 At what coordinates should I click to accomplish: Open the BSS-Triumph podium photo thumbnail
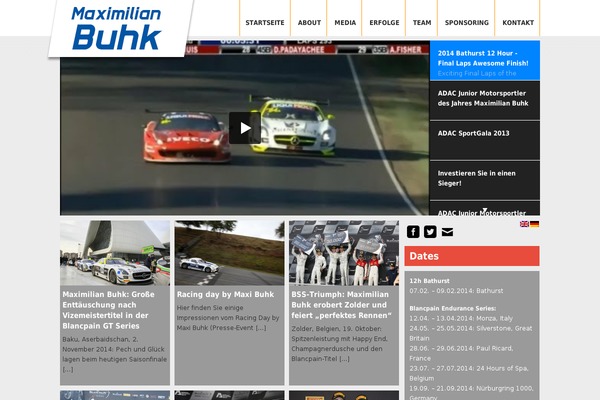click(344, 253)
